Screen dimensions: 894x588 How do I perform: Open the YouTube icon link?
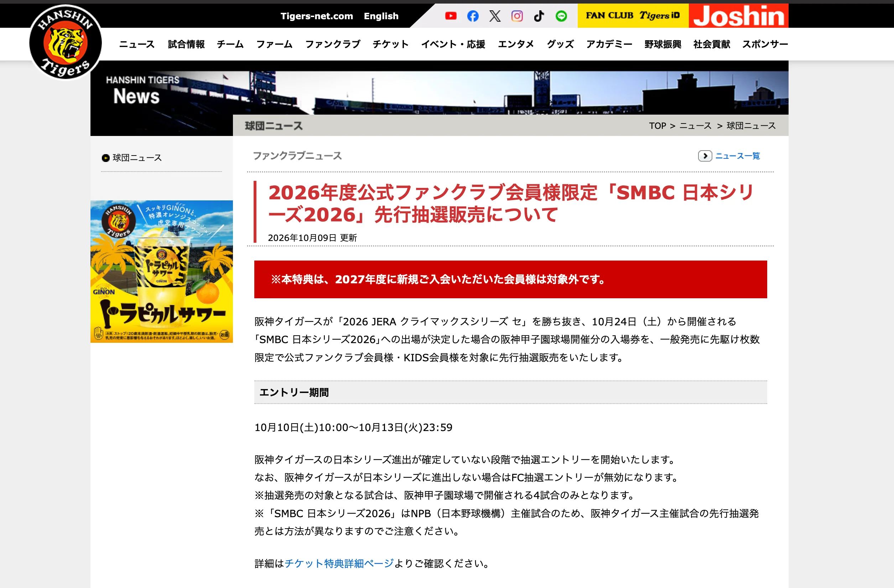point(451,16)
